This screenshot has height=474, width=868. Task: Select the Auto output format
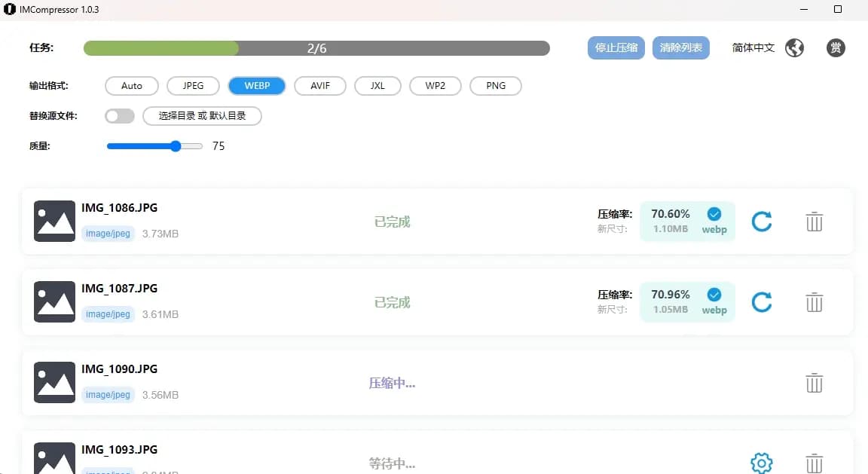click(132, 86)
